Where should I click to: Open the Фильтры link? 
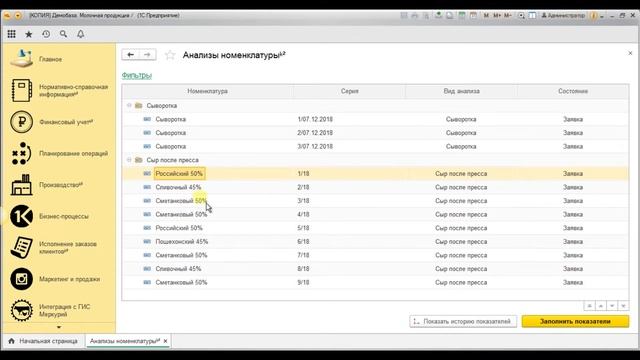(x=137, y=76)
